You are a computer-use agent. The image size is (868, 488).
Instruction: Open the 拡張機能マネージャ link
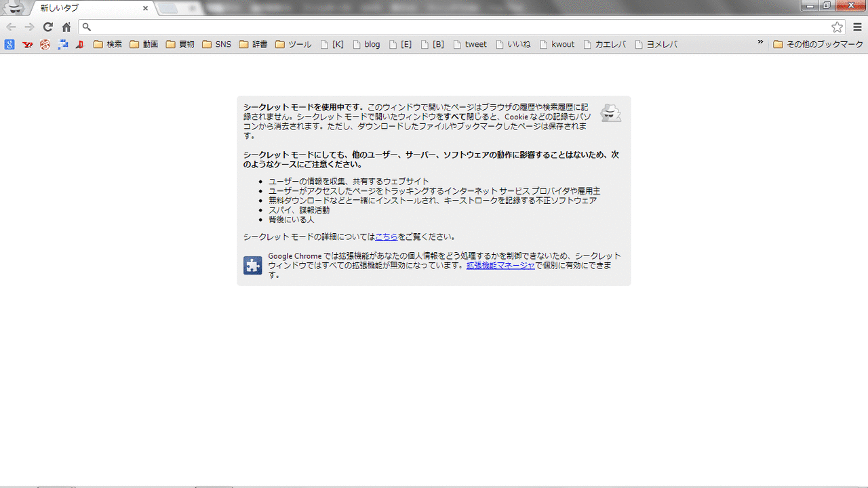(x=500, y=266)
